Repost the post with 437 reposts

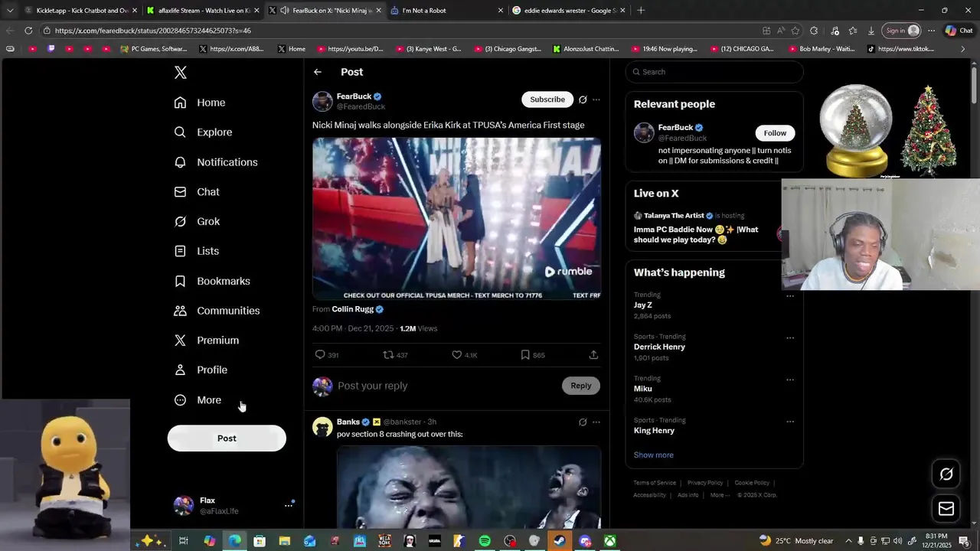[388, 355]
